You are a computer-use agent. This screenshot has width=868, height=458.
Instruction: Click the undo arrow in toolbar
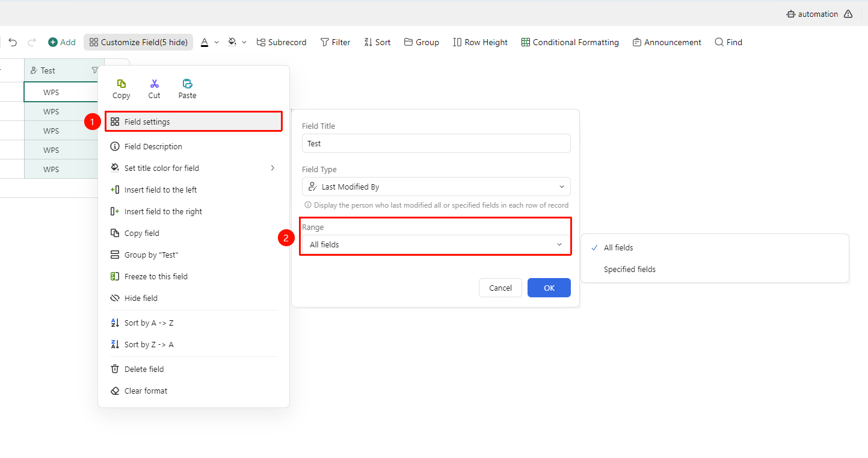click(x=13, y=42)
